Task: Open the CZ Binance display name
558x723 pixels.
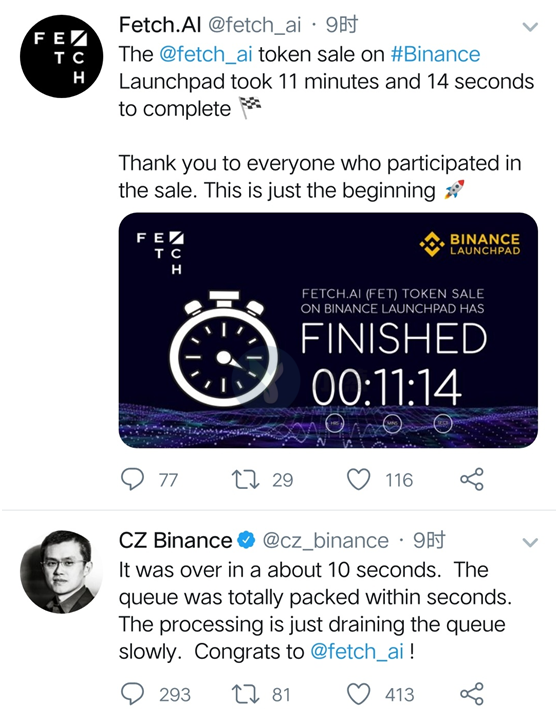Action: [175, 540]
